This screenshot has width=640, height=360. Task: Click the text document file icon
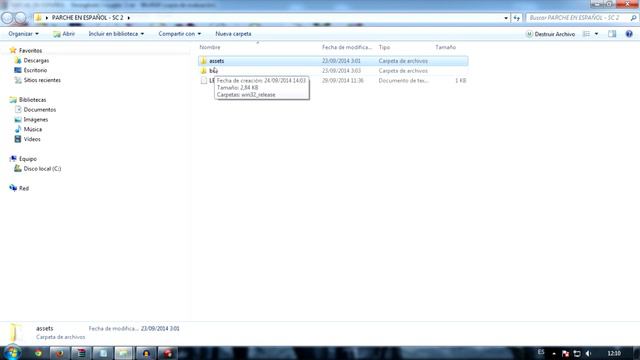tap(204, 80)
